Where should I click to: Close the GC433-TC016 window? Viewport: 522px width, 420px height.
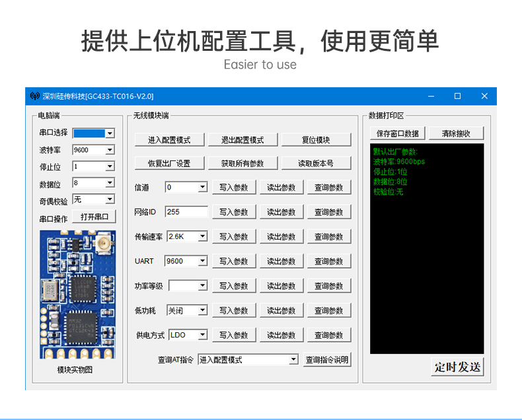point(484,96)
